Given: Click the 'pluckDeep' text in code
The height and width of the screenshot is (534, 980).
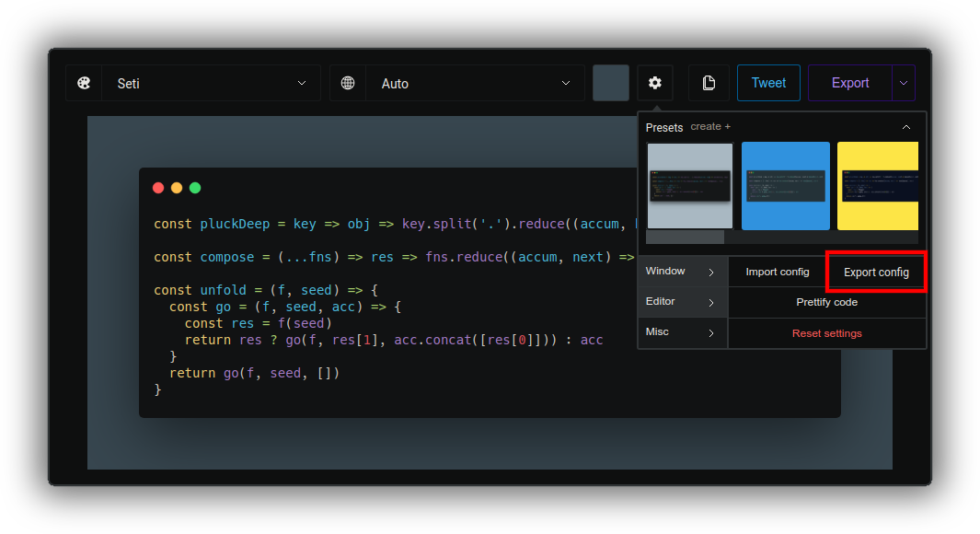Looking at the screenshot, I should (235, 224).
